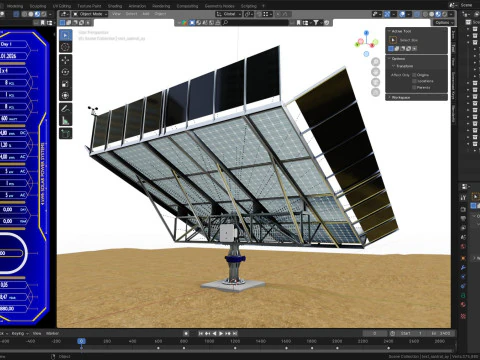Select the Add Cube tool
480x360 pixels.
65,134
